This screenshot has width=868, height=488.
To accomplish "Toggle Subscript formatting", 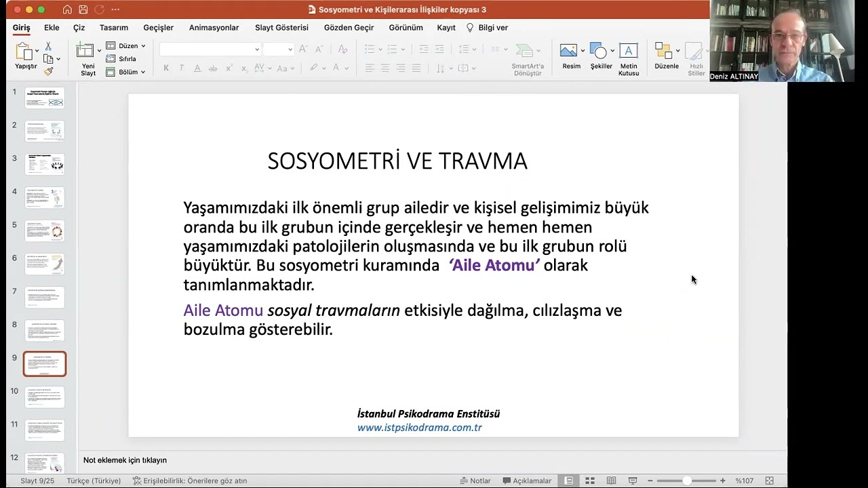I will (244, 68).
